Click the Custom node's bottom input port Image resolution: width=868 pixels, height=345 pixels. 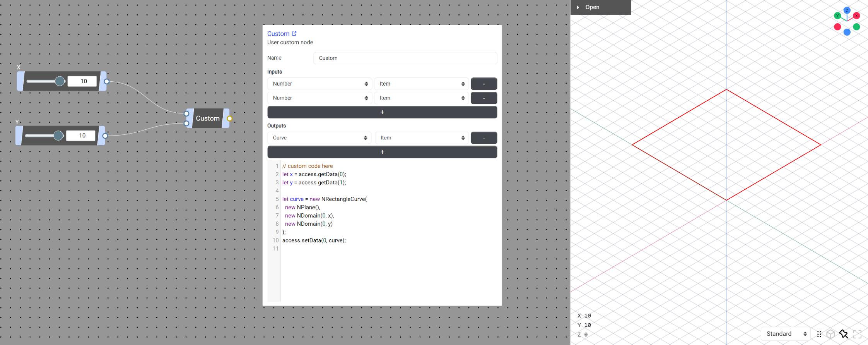(x=186, y=124)
